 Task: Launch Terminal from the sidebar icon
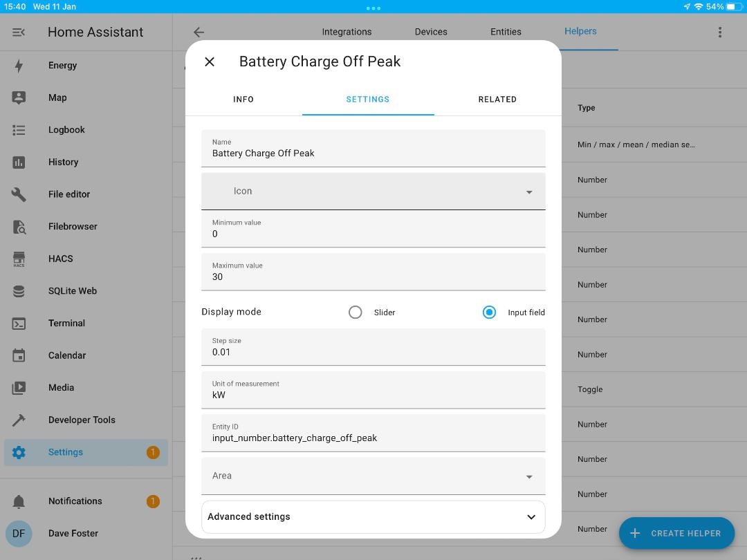tap(19, 324)
